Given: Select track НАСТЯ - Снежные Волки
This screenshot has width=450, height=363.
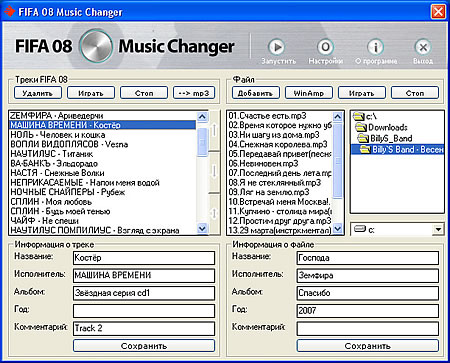Looking at the screenshot, I should pyautogui.click(x=103, y=173).
